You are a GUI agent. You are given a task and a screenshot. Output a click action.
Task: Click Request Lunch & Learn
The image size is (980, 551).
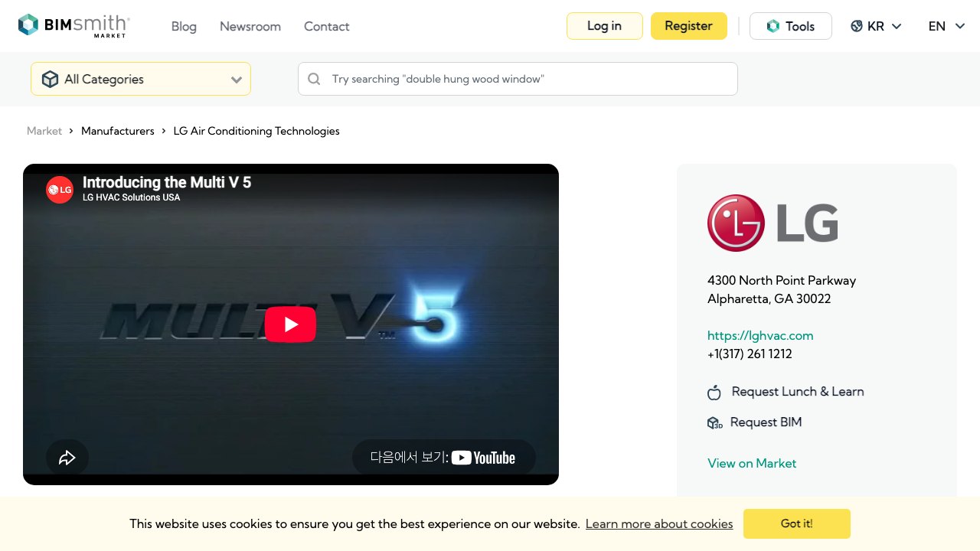pos(786,392)
